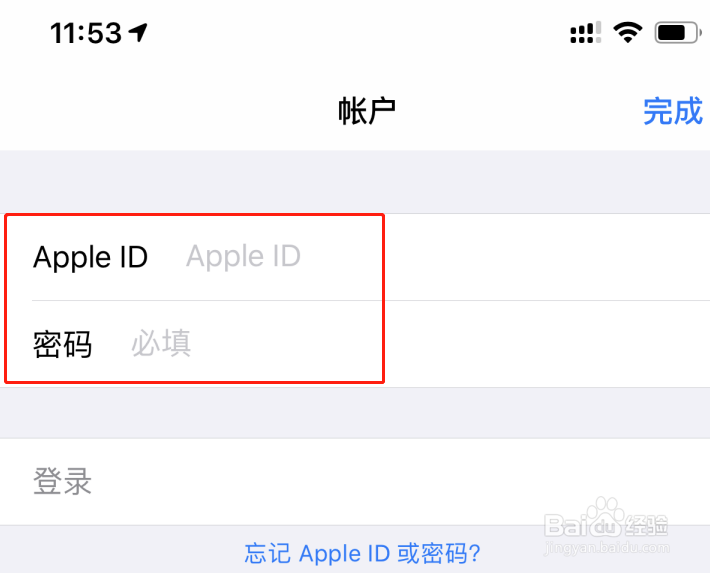Open the 忘记 Apple ID 或密码? link
The height and width of the screenshot is (573, 710).
[362, 554]
